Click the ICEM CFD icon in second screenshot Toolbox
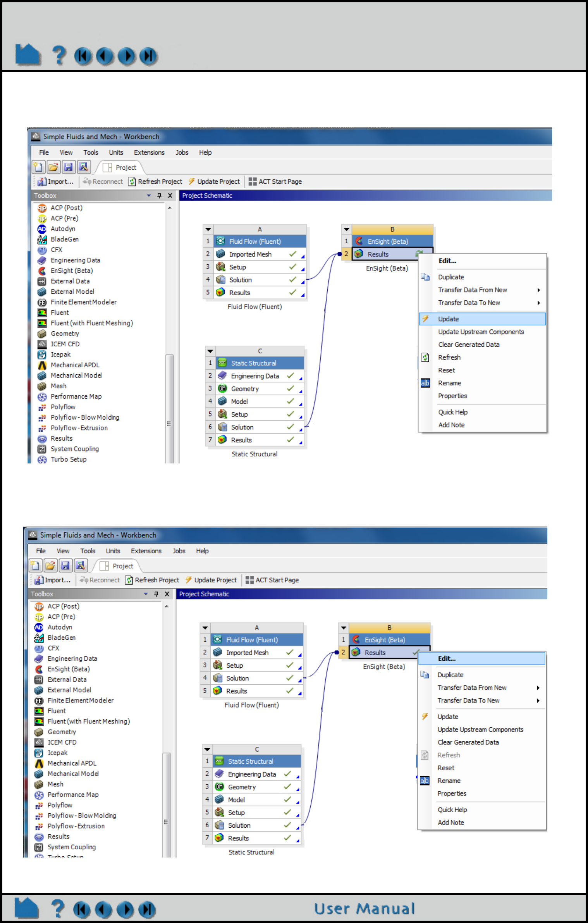 39,742
